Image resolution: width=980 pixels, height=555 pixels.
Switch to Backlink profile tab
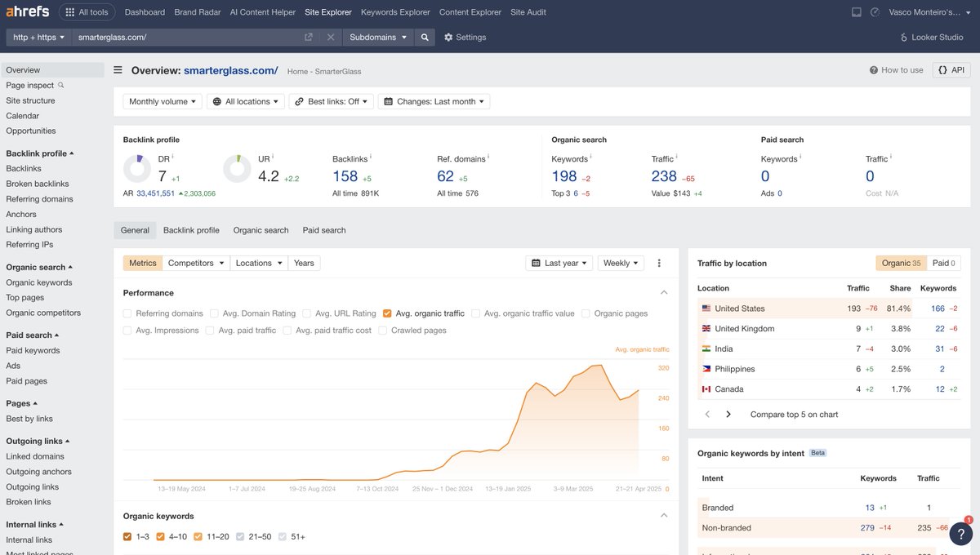click(191, 230)
